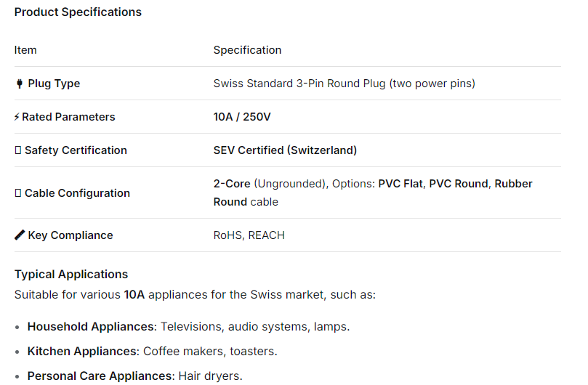The height and width of the screenshot is (385, 588).
Task: Click the Specification column header
Action: tap(247, 50)
